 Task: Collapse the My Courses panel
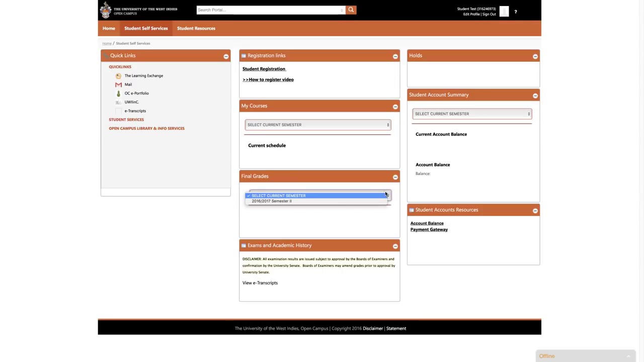click(x=395, y=107)
